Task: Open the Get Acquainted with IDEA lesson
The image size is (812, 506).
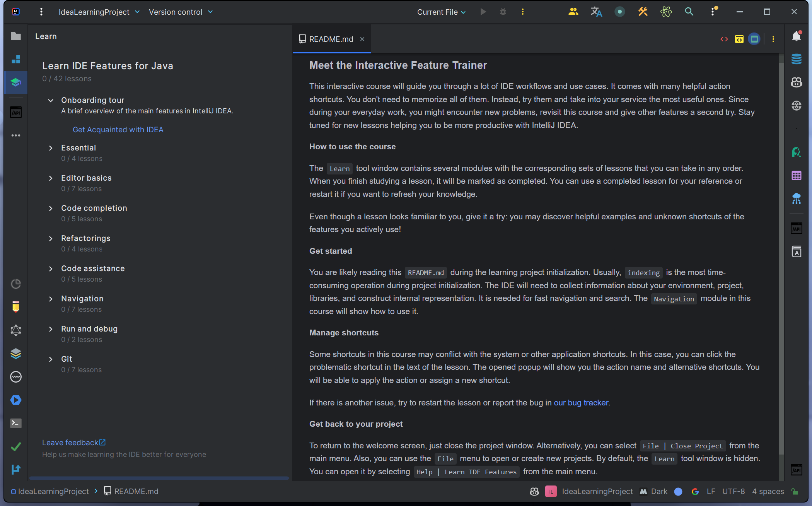Action: click(x=118, y=130)
